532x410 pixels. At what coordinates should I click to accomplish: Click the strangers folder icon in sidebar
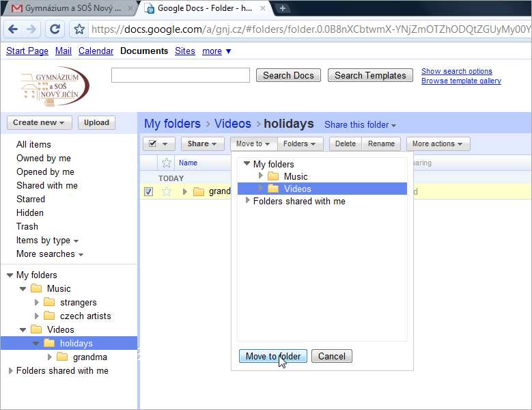(49, 302)
